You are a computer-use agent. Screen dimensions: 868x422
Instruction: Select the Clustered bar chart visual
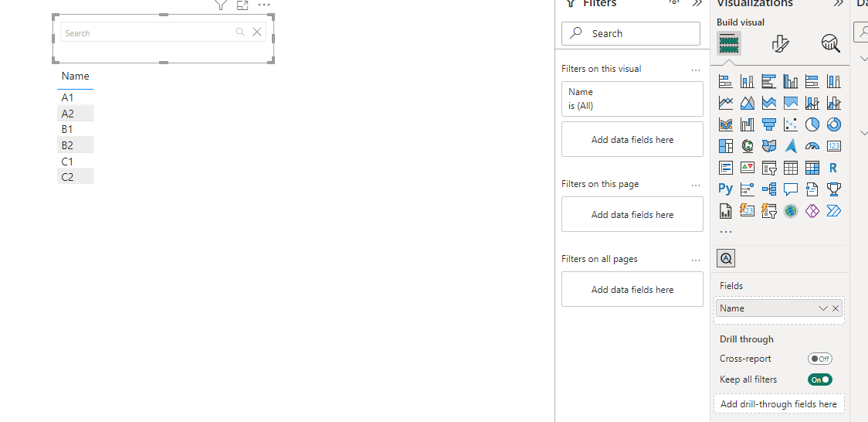coord(769,81)
